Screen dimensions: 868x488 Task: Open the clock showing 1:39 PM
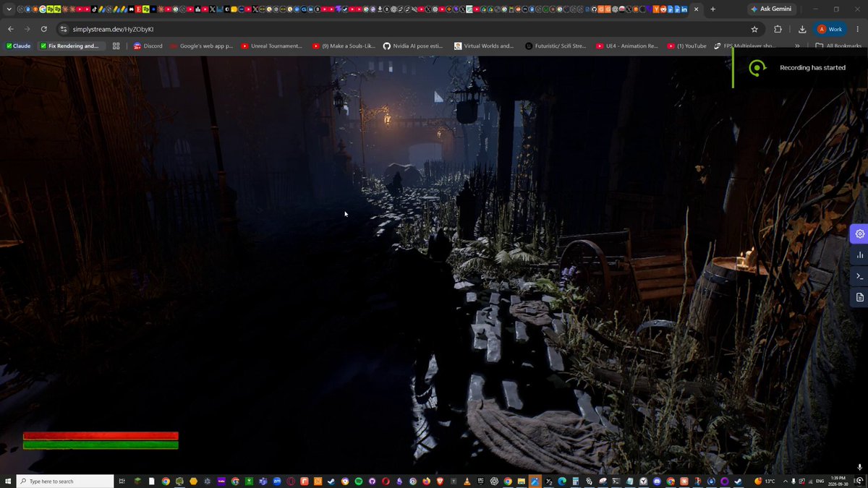[x=838, y=481]
